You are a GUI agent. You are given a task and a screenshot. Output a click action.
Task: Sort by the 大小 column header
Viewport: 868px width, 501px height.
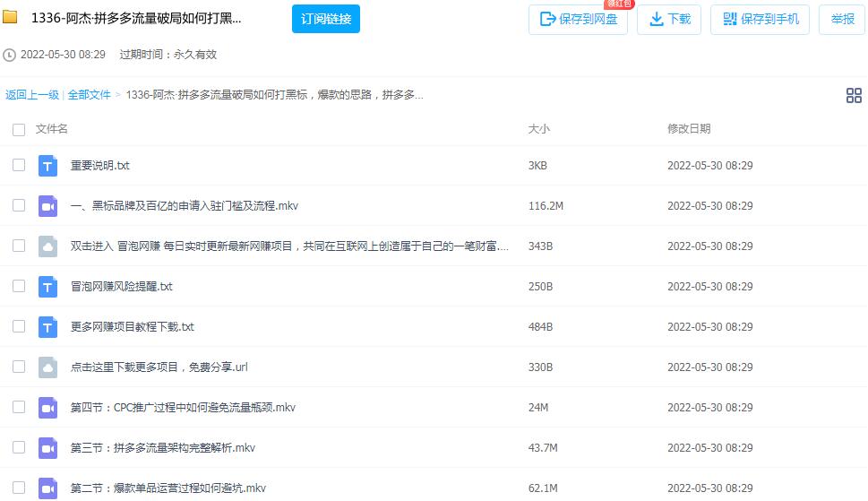538,129
